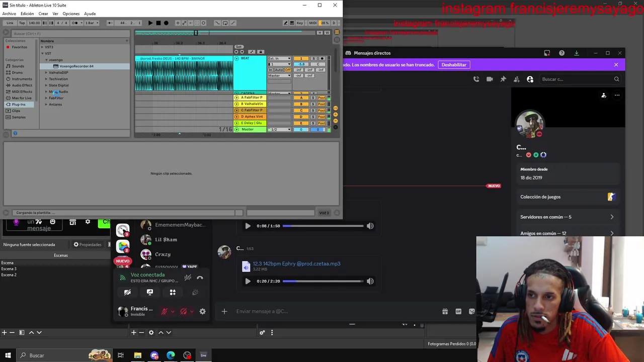Show pinned messages in Discord
Screen dimensions: 644x362
(503, 79)
